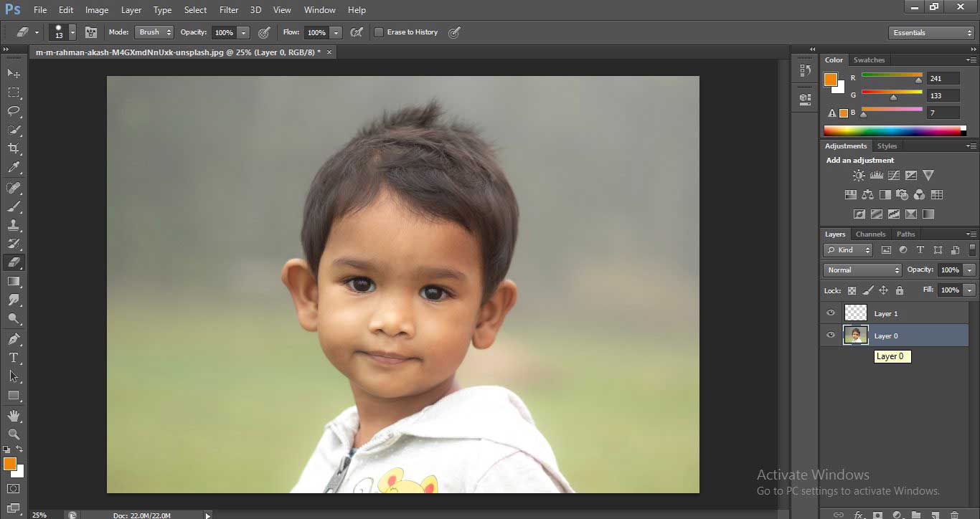Toggle visibility of Layer 1

830,313
